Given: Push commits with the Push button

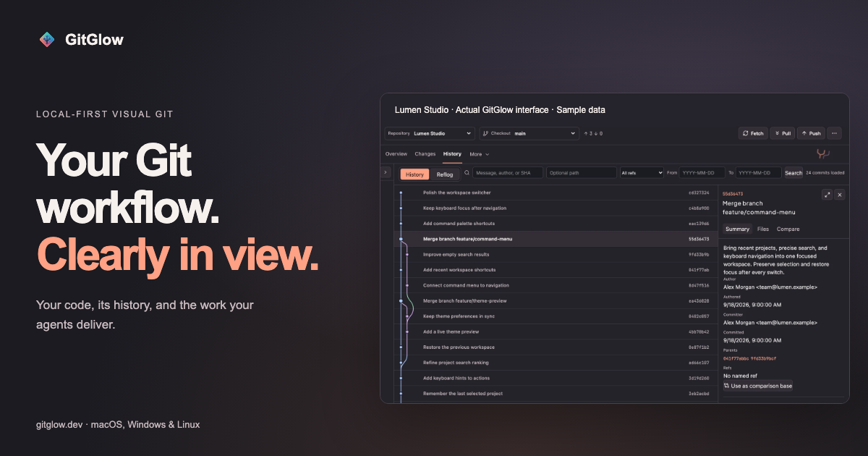Looking at the screenshot, I should tap(811, 133).
